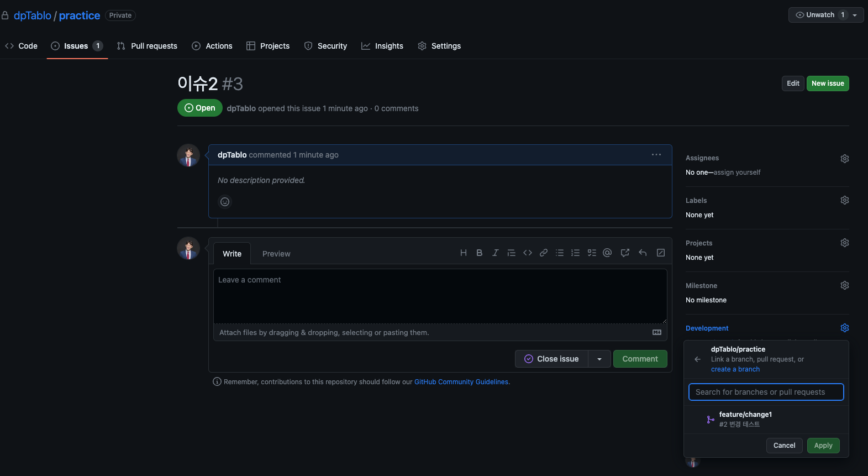868x476 pixels.
Task: Open Projects sidebar gear icon
Action: click(845, 243)
